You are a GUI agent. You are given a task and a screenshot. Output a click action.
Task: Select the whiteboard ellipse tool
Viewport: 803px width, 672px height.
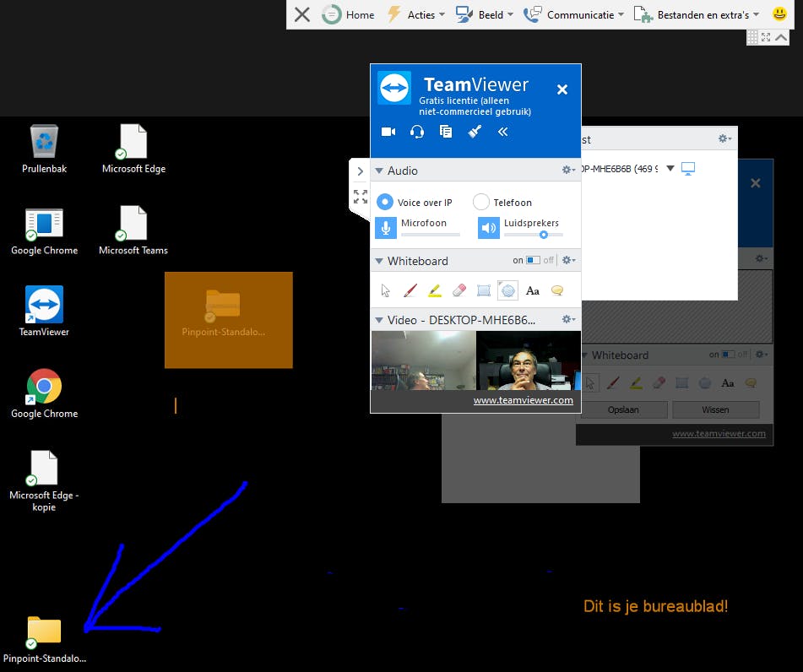pos(508,291)
